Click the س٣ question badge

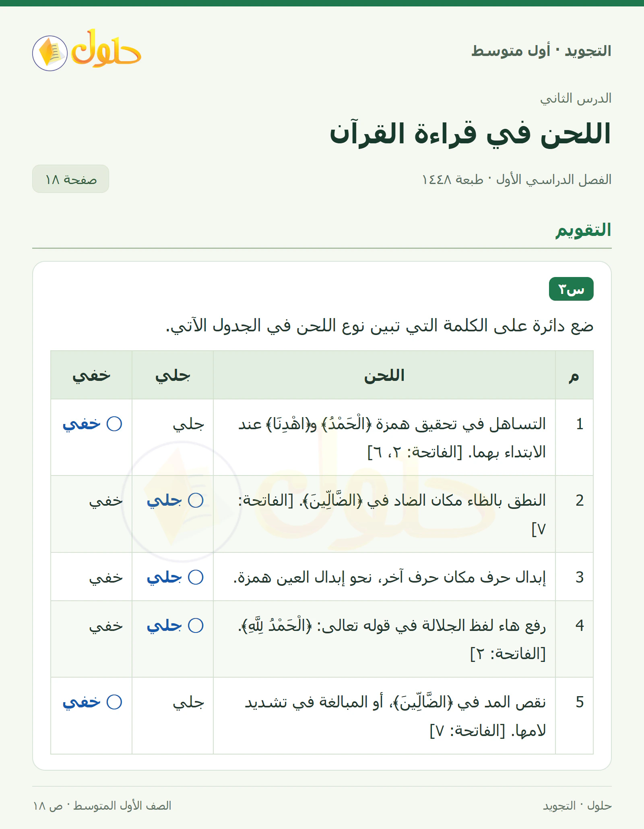click(571, 289)
